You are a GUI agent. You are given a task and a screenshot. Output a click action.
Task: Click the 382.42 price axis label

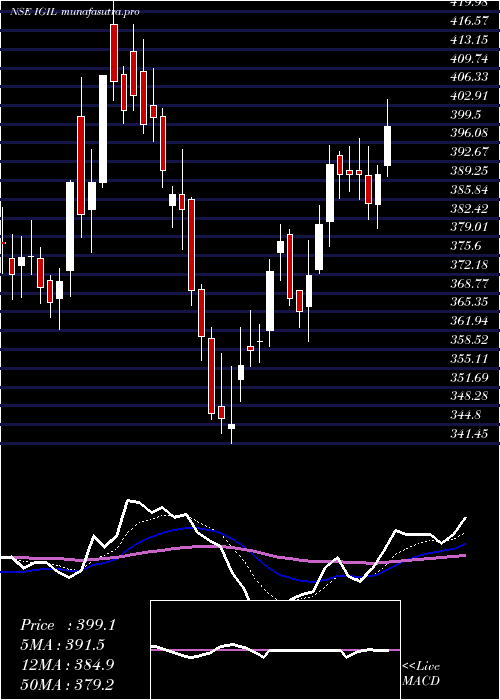[x=471, y=208]
